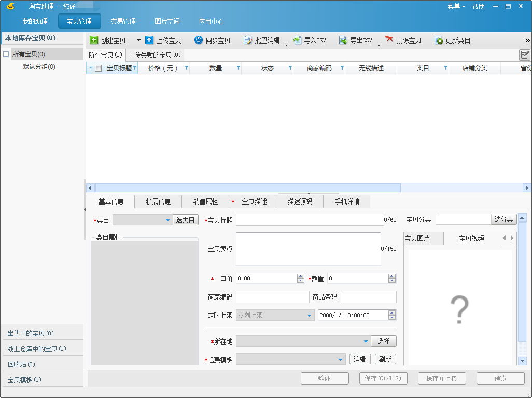Open the 导出CSV dropdown arrow
The height and width of the screenshot is (398, 532).
point(379,45)
